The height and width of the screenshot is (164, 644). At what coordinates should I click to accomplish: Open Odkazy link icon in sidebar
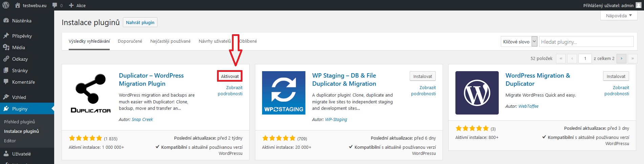point(6,59)
